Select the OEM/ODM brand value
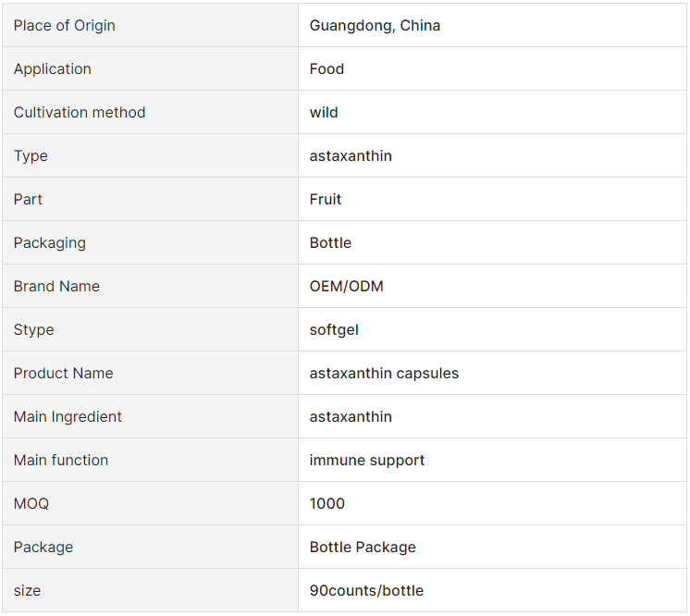Viewport: 690px width, 616px height. (x=346, y=287)
